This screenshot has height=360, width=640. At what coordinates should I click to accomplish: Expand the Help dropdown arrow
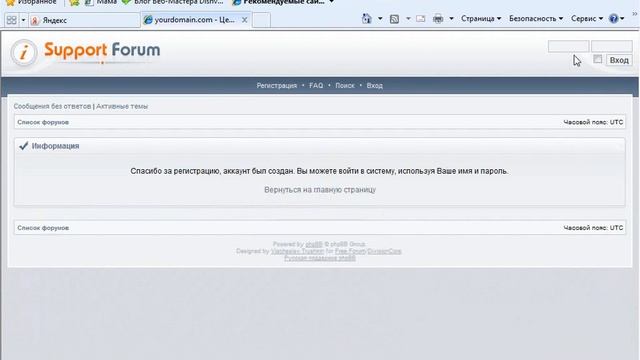point(622,19)
